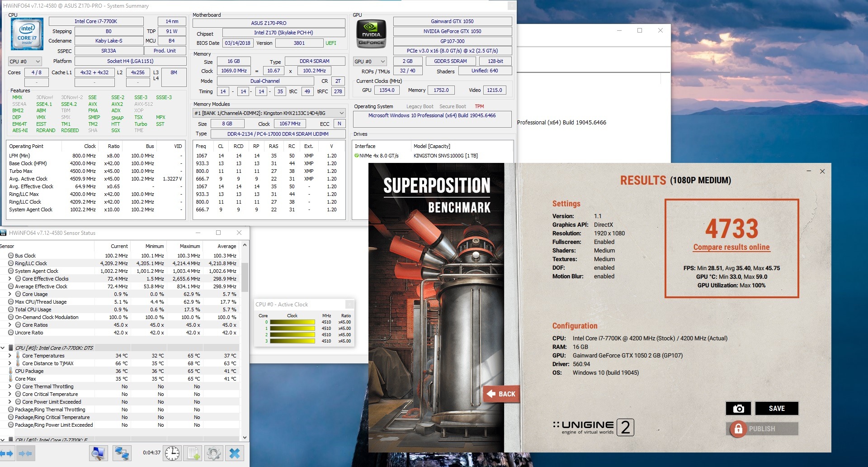Click the 'KINGSTON SNVS1000G [1 TB]' drive entry
Image resolution: width=868 pixels, height=467 pixels.
[446, 156]
